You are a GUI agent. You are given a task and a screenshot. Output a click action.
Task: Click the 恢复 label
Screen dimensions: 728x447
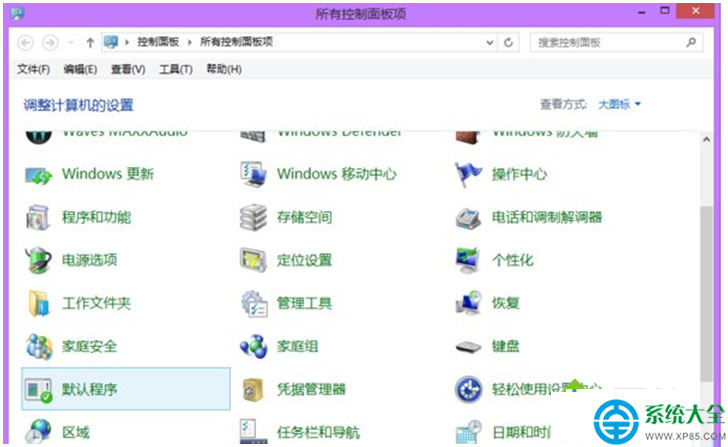pos(506,303)
